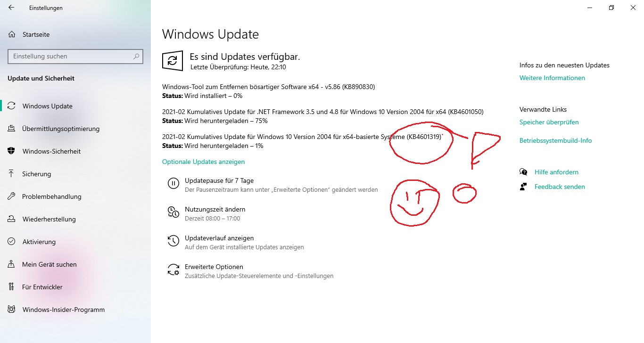Focus the Einstellung suchen search field

coord(75,56)
